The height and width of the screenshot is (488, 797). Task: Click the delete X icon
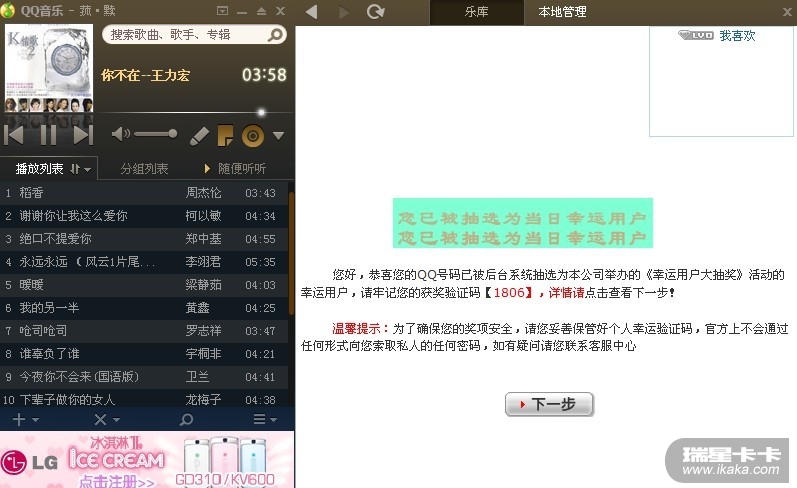click(x=101, y=419)
